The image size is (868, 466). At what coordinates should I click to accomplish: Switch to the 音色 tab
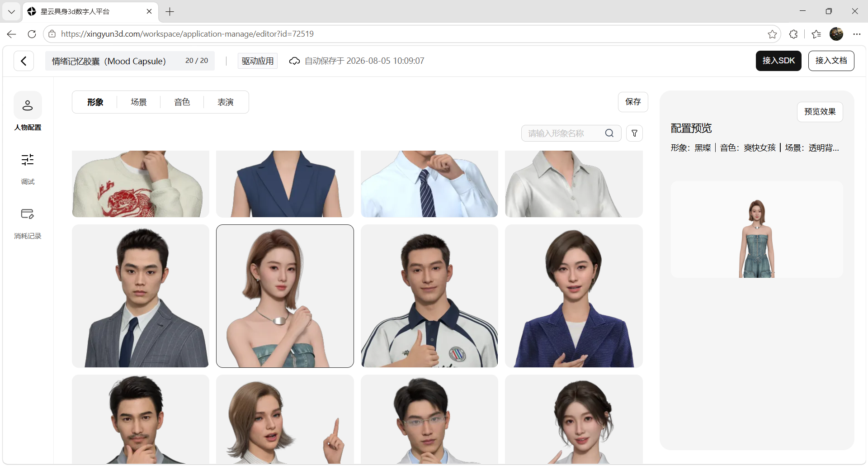pyautogui.click(x=182, y=102)
